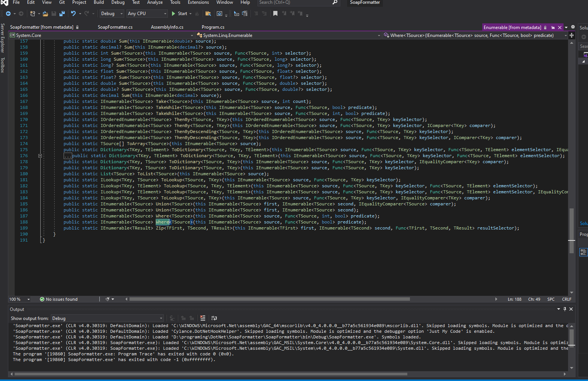Switch to the Program.cs tab
The image size is (588, 381).
213,27
